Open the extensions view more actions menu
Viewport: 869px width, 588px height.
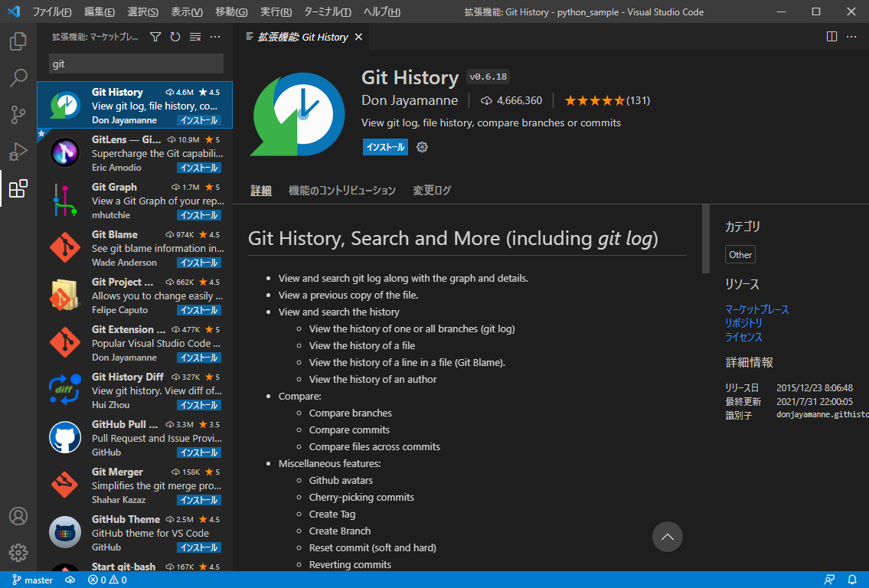pyautogui.click(x=215, y=37)
